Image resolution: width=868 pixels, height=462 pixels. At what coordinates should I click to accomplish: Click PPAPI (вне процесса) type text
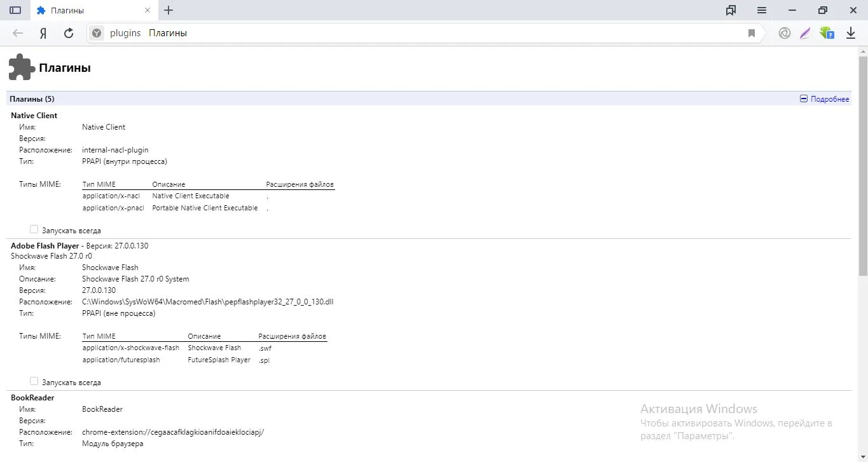point(119,313)
